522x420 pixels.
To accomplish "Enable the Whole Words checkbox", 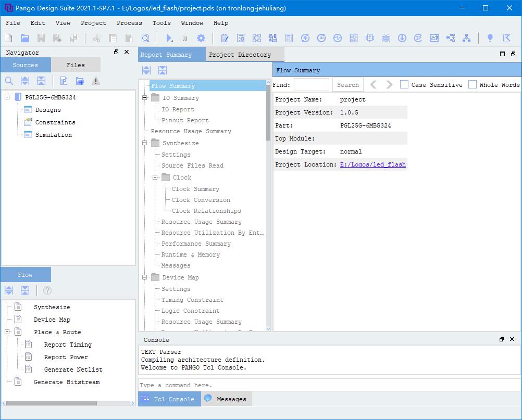I will 473,84.
